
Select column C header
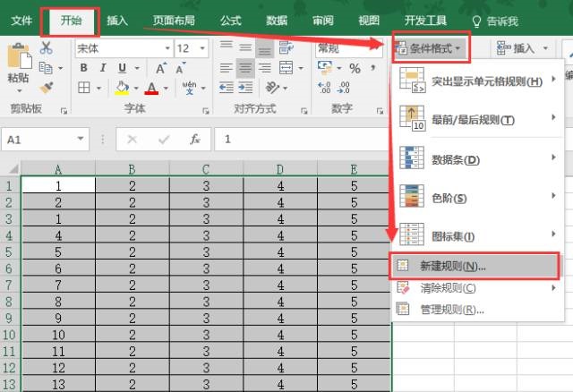pyautogui.click(x=206, y=169)
